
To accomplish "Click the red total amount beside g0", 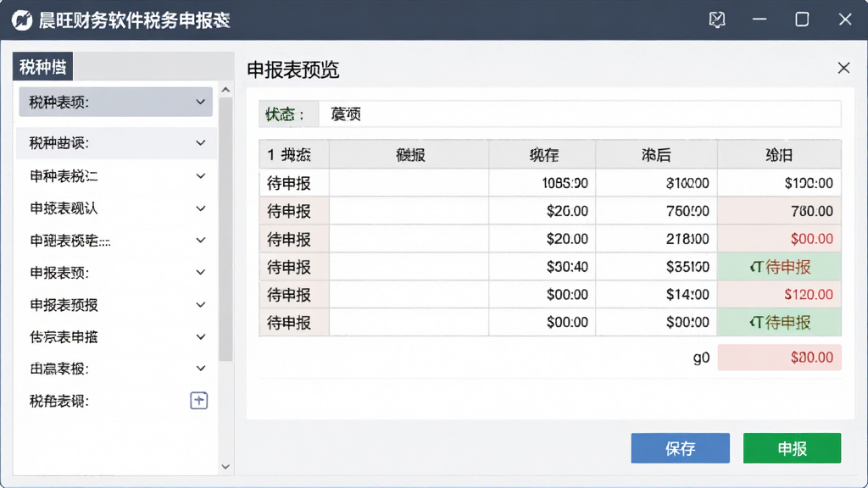I will click(780, 358).
